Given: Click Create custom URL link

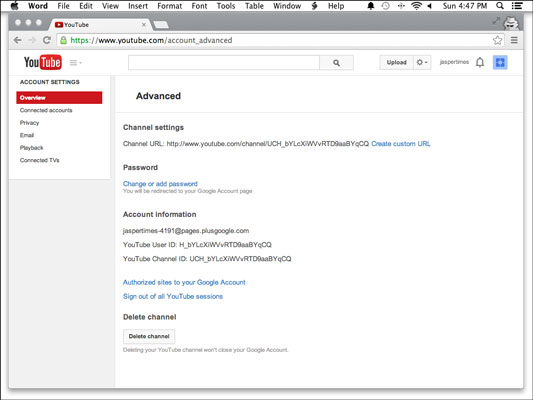Looking at the screenshot, I should (401, 143).
